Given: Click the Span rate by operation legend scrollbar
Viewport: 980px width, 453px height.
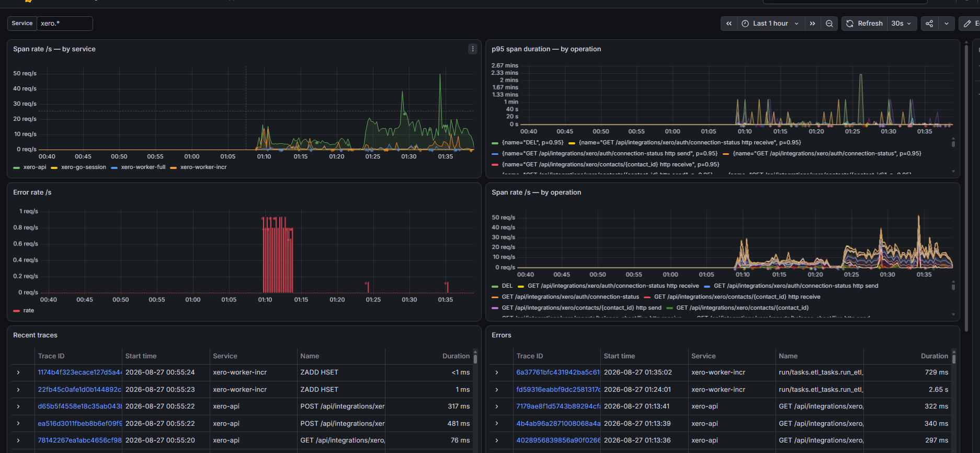Looking at the screenshot, I should (x=953, y=286).
